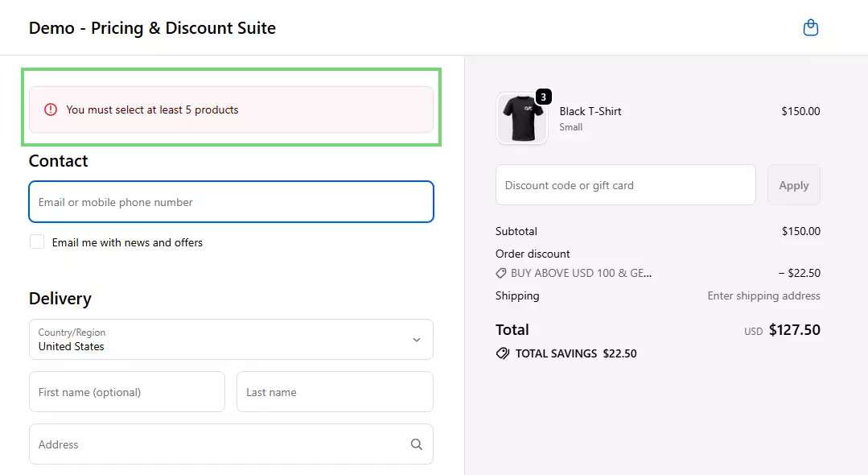
Task: Open the Black T-Shirt product thumbnail
Action: coord(521,119)
